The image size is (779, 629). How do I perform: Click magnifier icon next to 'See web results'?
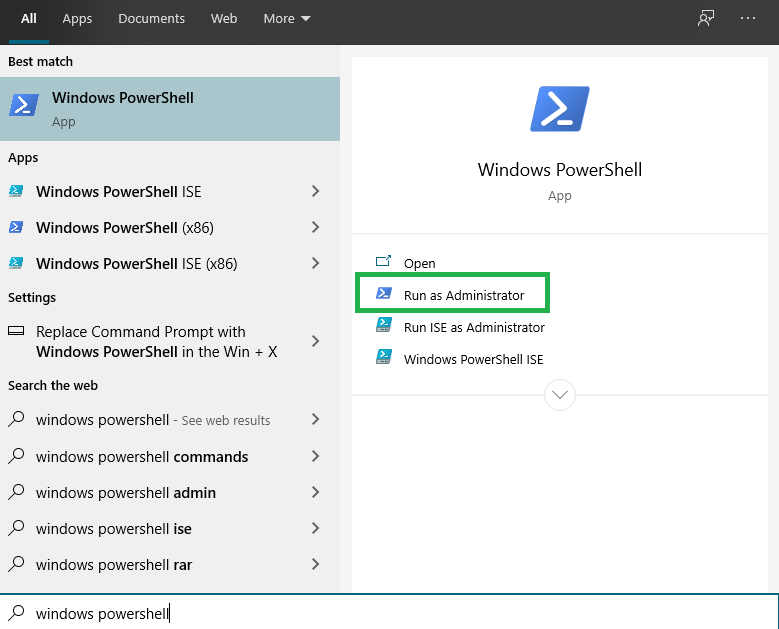(16, 419)
